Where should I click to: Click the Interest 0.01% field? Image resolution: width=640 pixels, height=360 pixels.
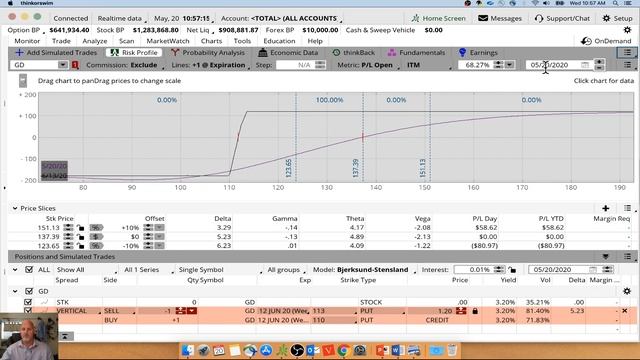click(473, 269)
